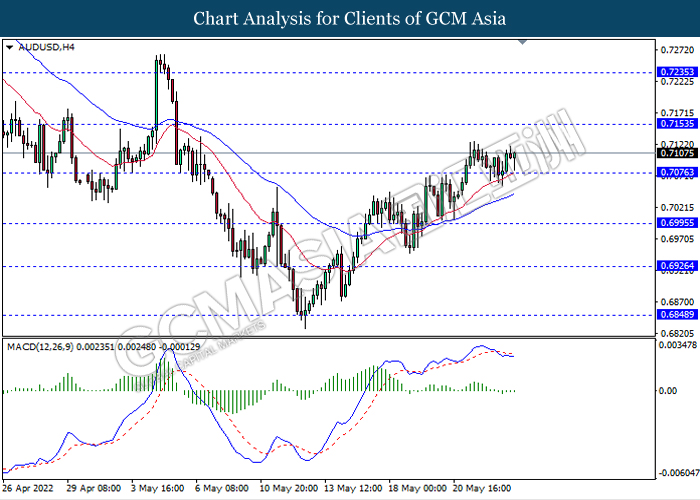Click the chart shift triangle marker
Viewport: 700px width, 500px height.
pyautogui.click(x=523, y=42)
